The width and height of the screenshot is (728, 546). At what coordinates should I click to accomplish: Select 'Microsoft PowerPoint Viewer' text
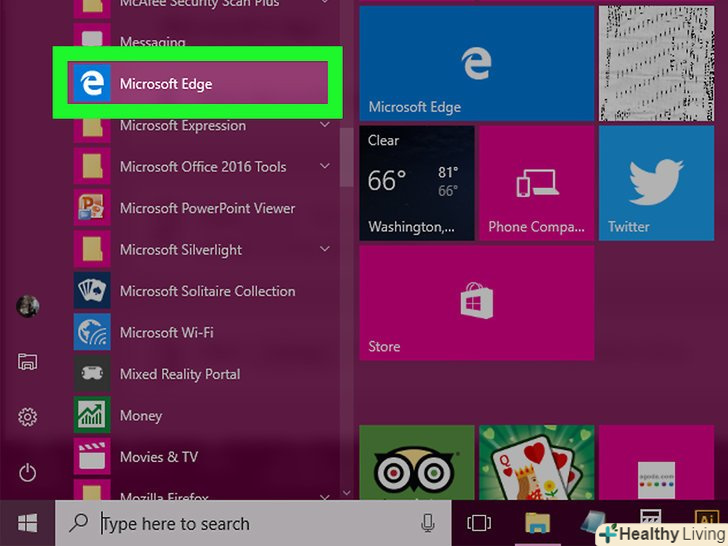(208, 208)
